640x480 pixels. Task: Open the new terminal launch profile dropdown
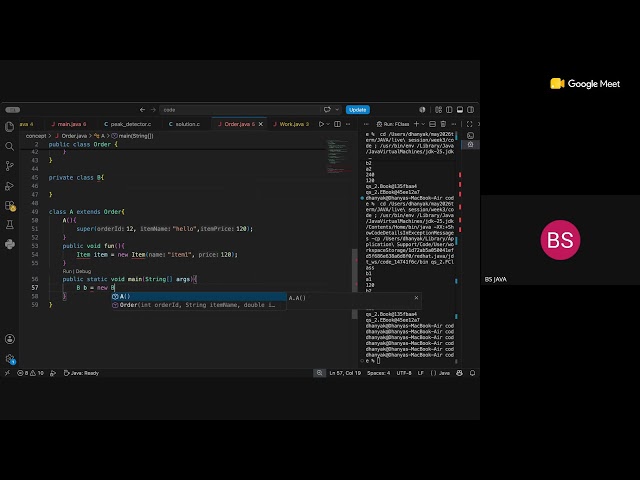click(x=423, y=124)
